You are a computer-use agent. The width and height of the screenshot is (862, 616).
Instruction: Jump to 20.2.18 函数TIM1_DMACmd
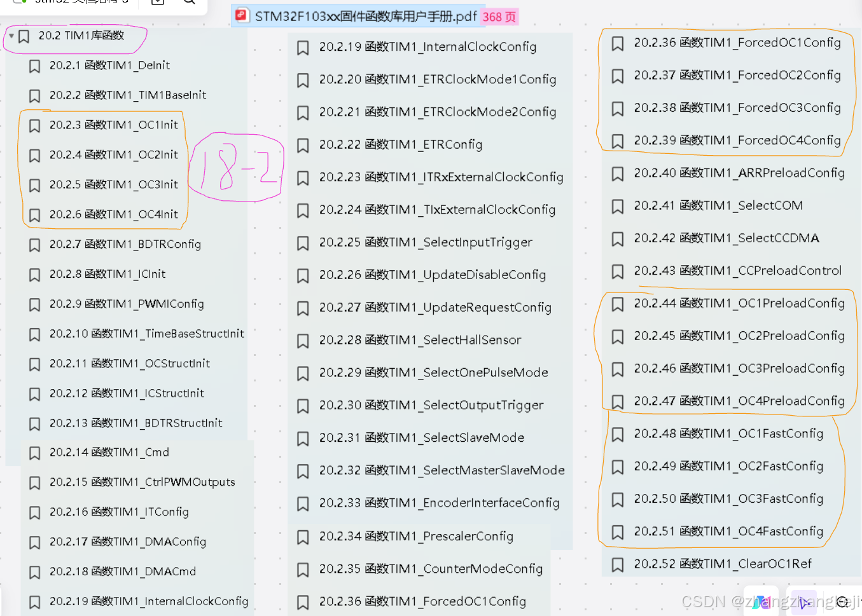click(x=123, y=572)
